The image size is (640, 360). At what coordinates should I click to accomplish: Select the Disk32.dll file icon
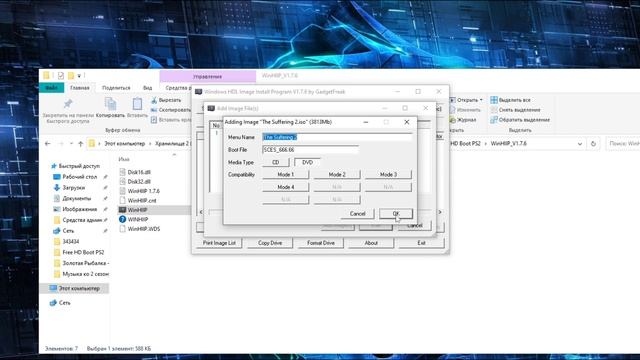point(122,181)
